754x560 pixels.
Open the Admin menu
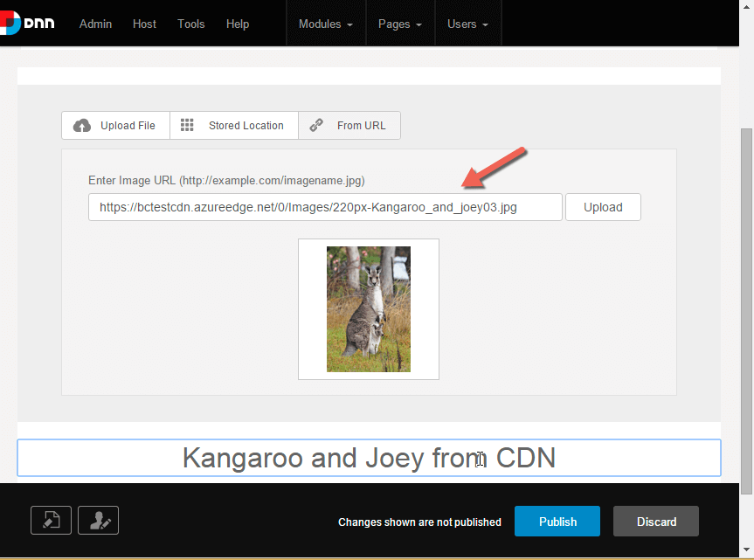pyautogui.click(x=95, y=24)
